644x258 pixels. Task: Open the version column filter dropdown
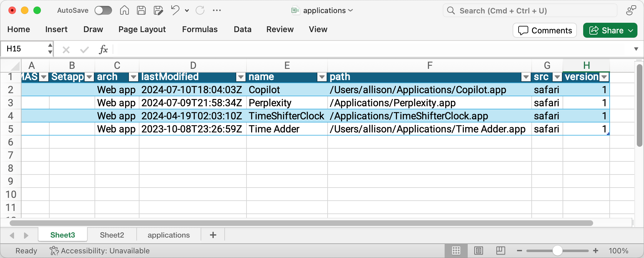(604, 77)
